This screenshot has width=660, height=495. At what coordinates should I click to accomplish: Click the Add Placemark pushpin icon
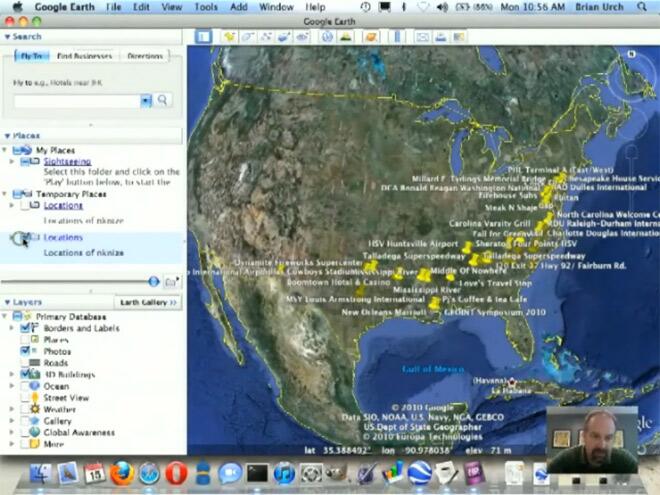point(229,37)
